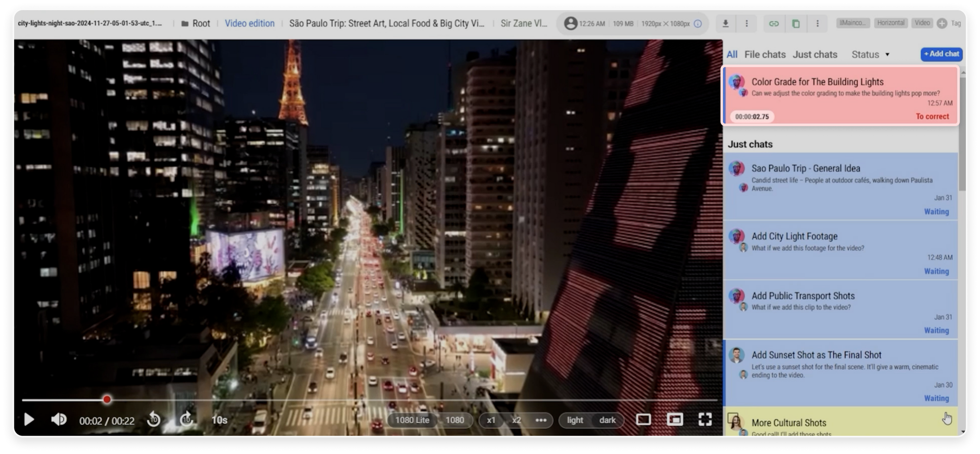The image size is (980, 454).
Task: Switch to the File chats tab
Action: tap(764, 54)
